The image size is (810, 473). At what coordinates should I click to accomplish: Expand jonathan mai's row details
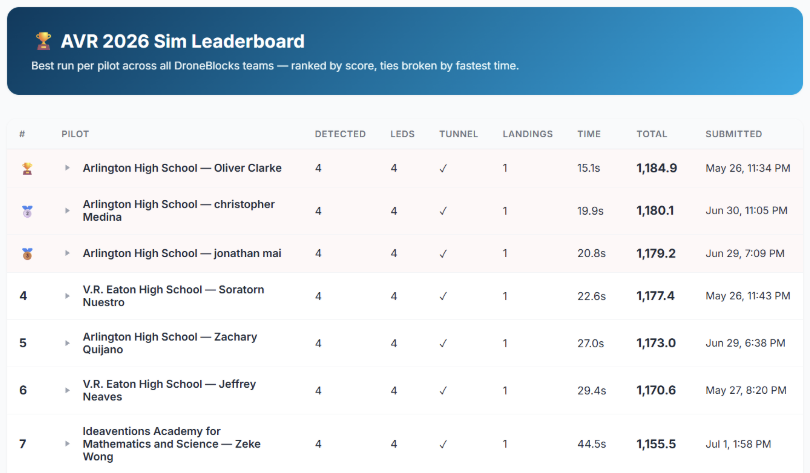click(67, 253)
